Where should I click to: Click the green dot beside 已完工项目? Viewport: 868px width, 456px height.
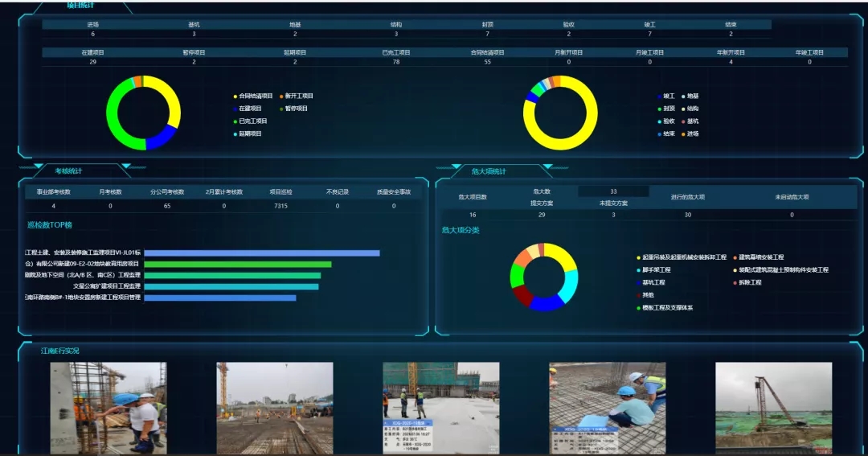point(235,121)
